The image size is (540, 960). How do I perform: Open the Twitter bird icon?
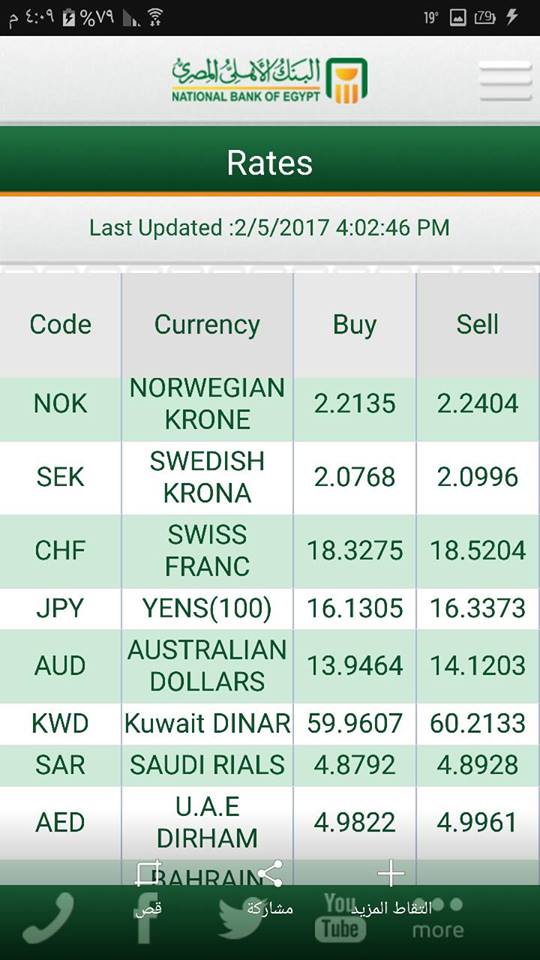point(245,918)
